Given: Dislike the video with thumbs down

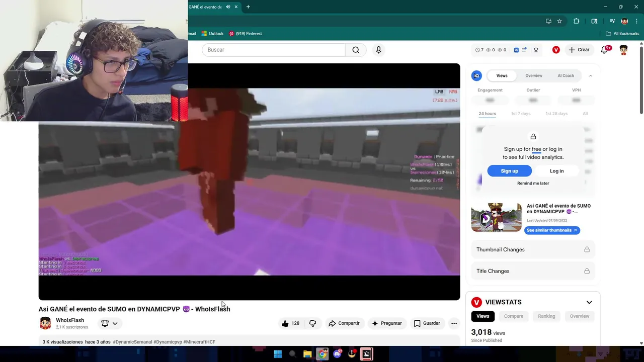Looking at the screenshot, I should (312, 323).
